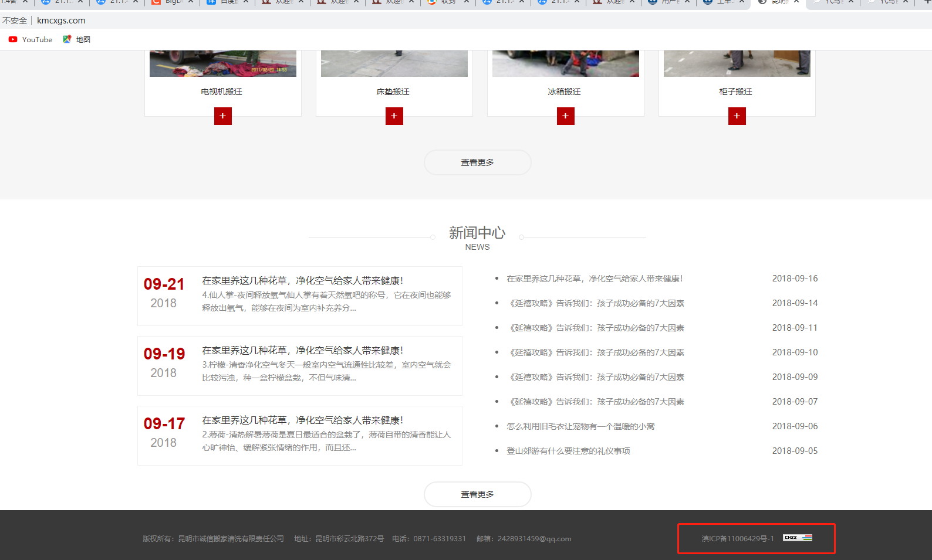The image size is (932, 560).
Task: Click the plus icon under 电视机搬迁
Action: pyautogui.click(x=222, y=116)
